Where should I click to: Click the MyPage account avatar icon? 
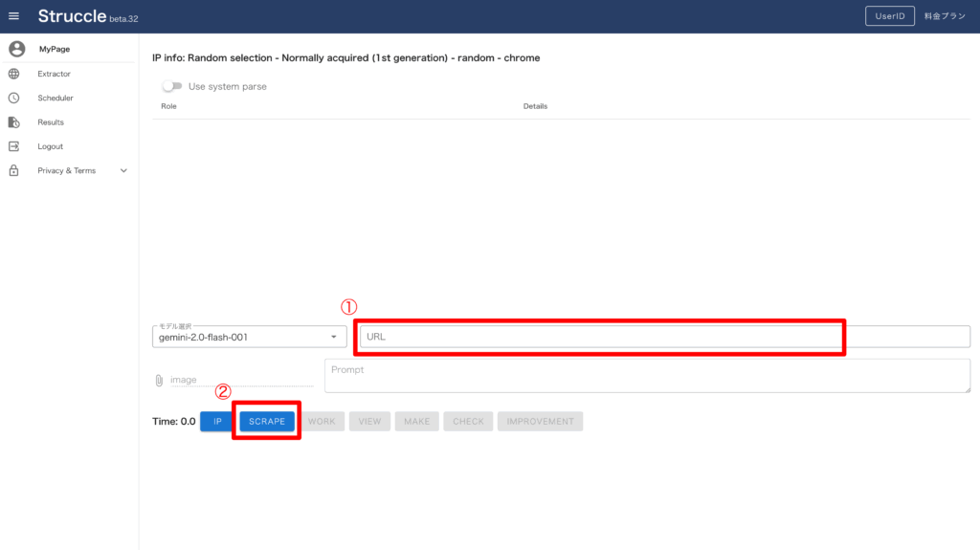click(x=14, y=49)
